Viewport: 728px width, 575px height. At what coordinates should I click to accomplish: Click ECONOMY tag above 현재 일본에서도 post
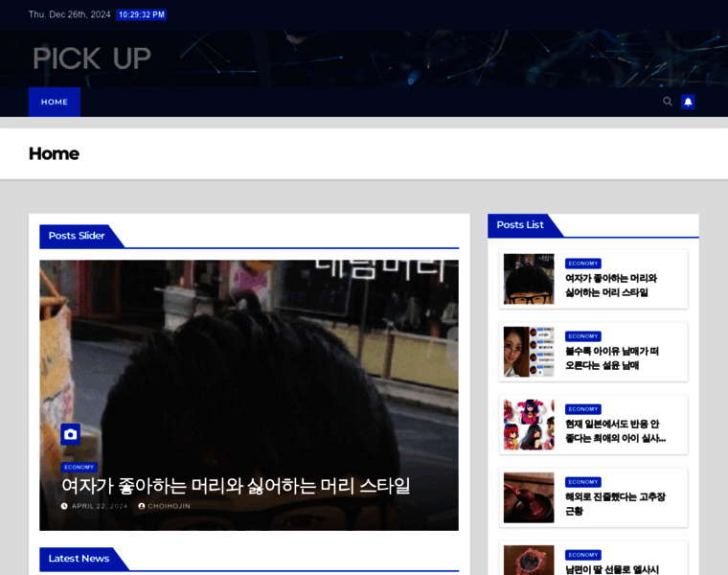click(583, 409)
